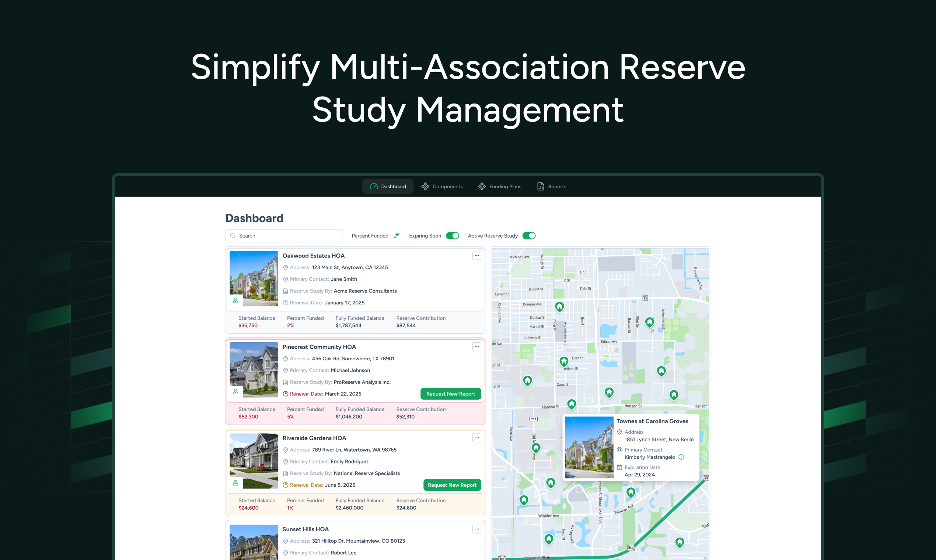The height and width of the screenshot is (560, 936).
Task: Click the Pinecrest Community HOA thumbnail photo
Action: click(254, 370)
